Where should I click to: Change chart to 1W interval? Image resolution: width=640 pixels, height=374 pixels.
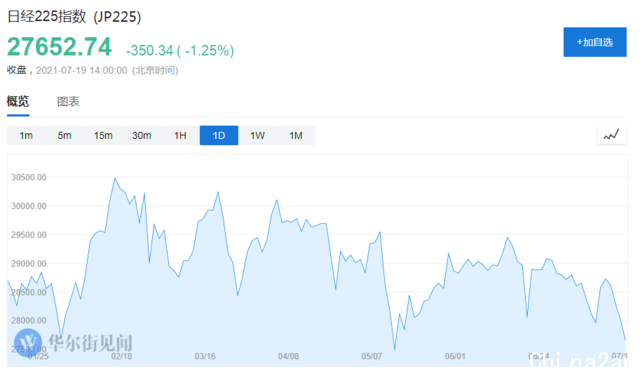257,136
